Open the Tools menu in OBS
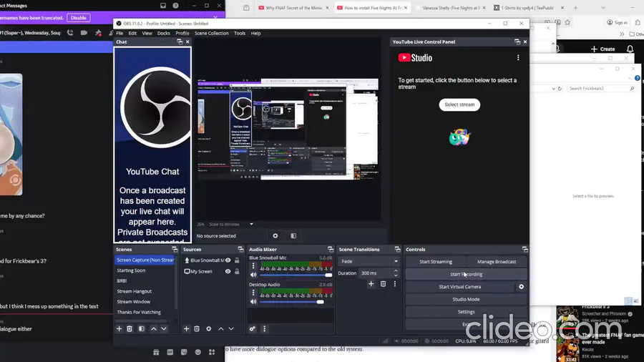 tap(240, 33)
